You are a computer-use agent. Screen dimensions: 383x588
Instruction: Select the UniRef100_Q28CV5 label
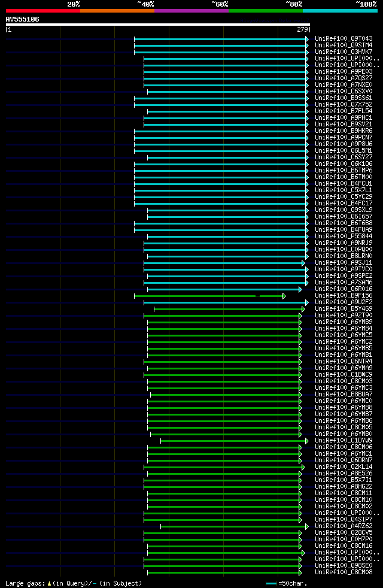[344, 534]
